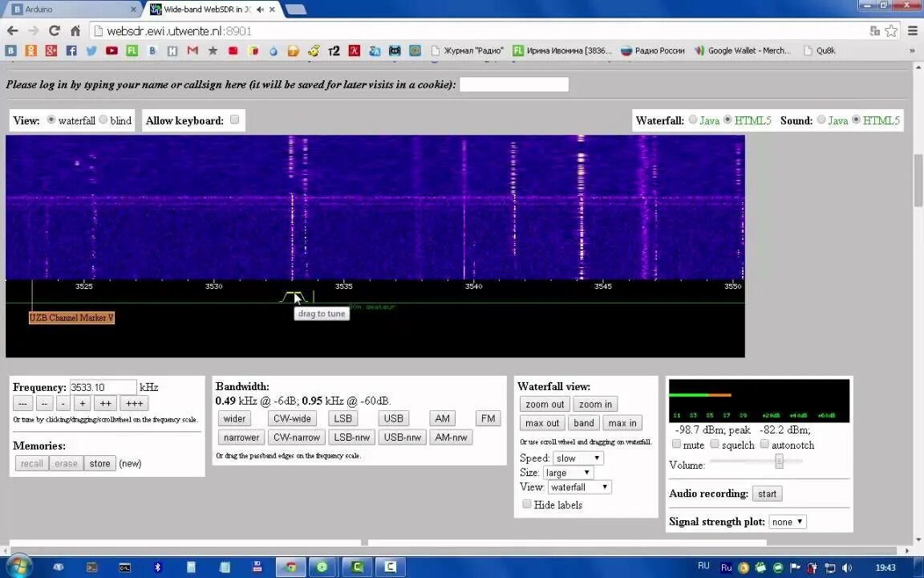Click the name or callsign login field

coord(514,84)
